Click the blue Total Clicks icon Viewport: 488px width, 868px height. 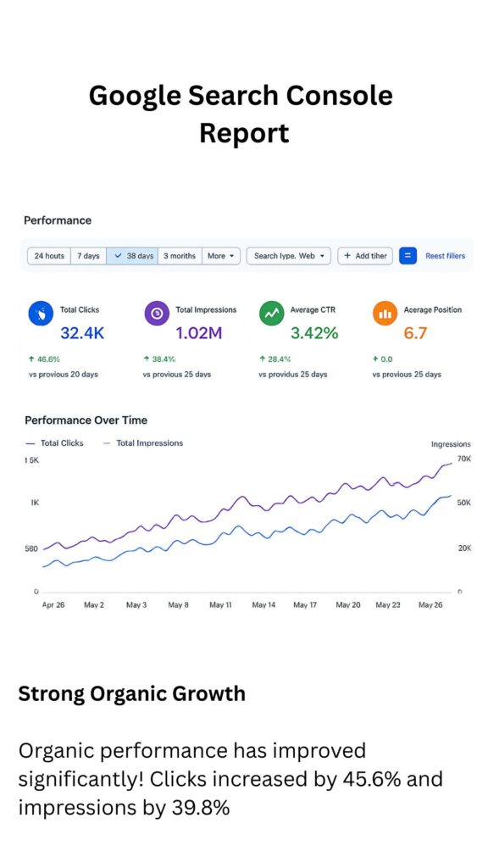pos(39,314)
